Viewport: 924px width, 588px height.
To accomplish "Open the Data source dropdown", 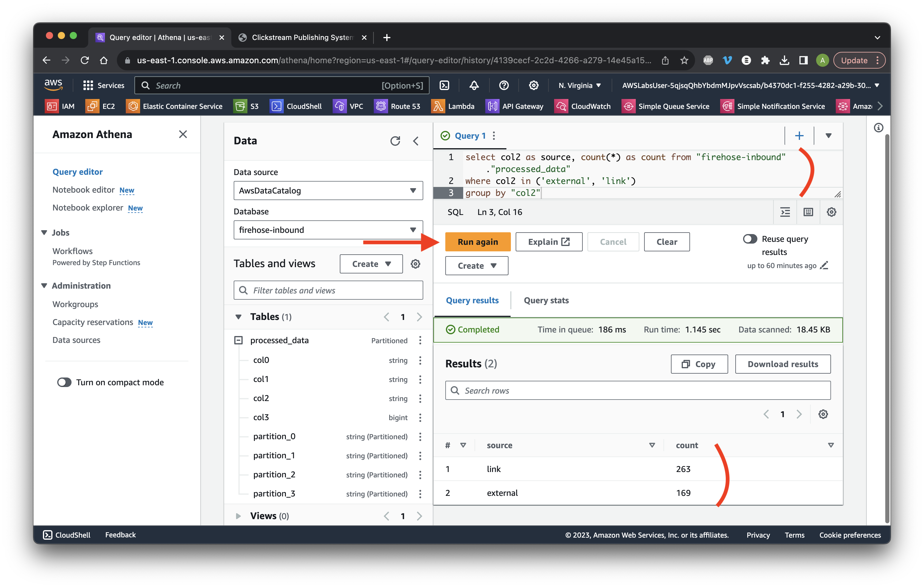I will pyautogui.click(x=328, y=190).
